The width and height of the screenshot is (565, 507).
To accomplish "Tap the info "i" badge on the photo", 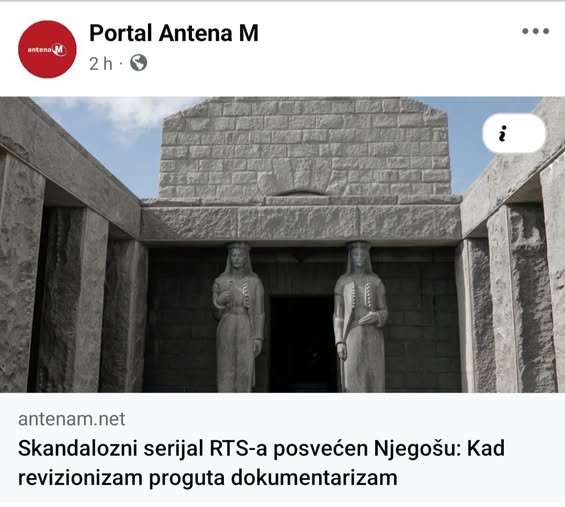I will [514, 133].
